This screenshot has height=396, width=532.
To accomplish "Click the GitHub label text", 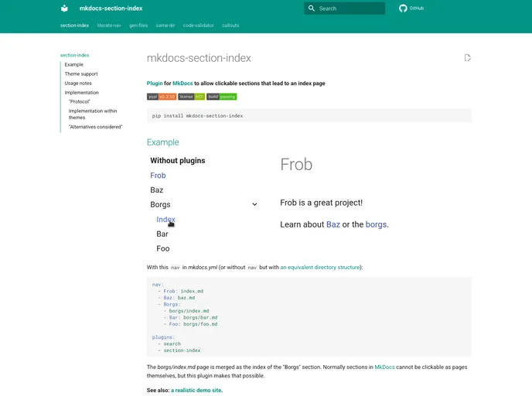I will tap(417, 9).
